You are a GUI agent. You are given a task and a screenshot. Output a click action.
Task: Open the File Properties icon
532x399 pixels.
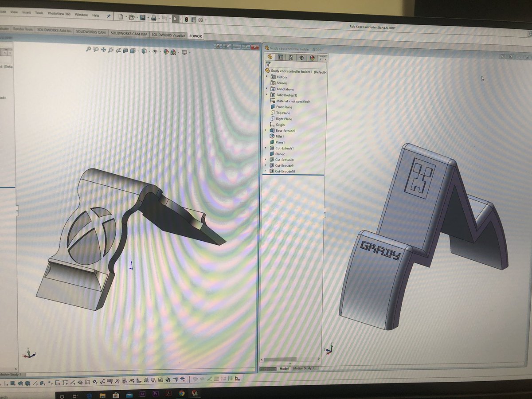[194, 20]
